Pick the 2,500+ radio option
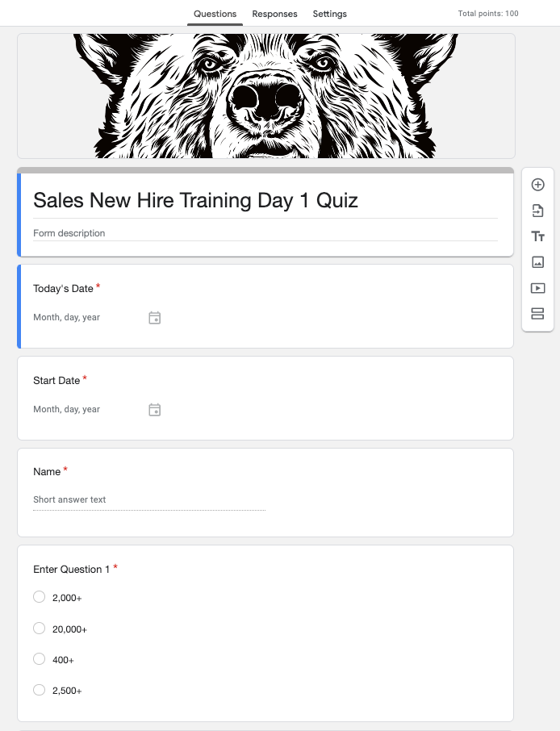The width and height of the screenshot is (560, 731). pyautogui.click(x=39, y=690)
